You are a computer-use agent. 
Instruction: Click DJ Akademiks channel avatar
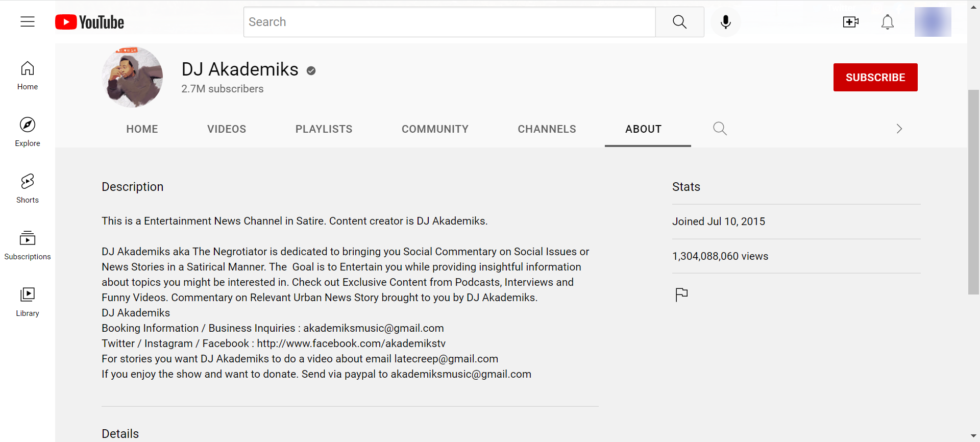coord(132,77)
